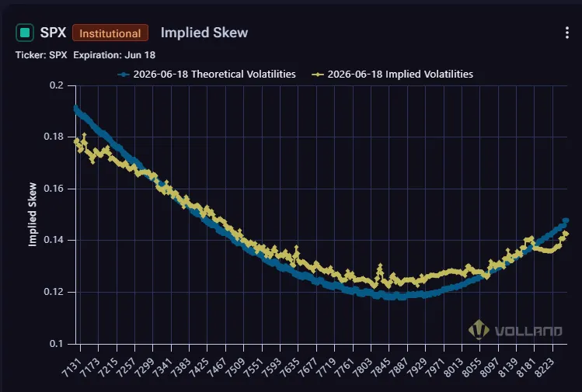The height and width of the screenshot is (392, 582).
Task: Click the 8097 strike label
Action: pos(490,367)
